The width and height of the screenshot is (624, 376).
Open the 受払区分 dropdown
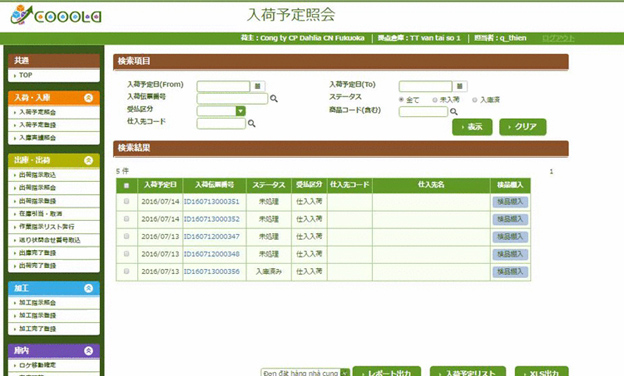point(240,111)
